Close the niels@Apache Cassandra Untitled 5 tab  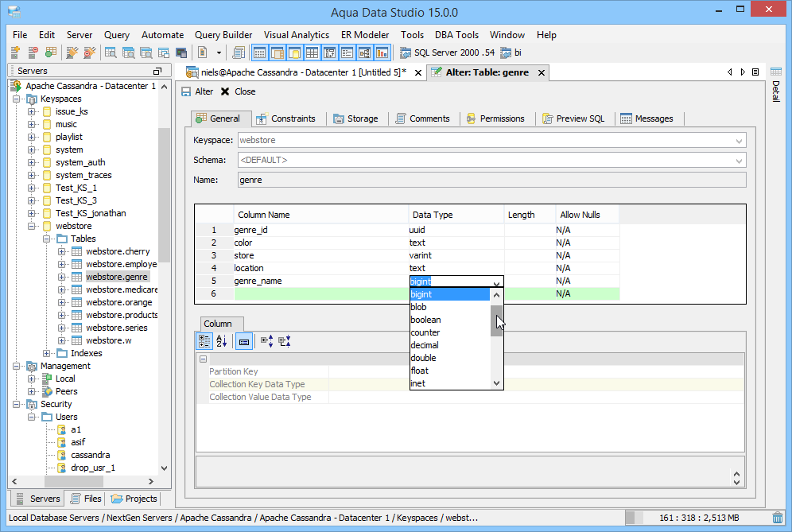tap(418, 72)
